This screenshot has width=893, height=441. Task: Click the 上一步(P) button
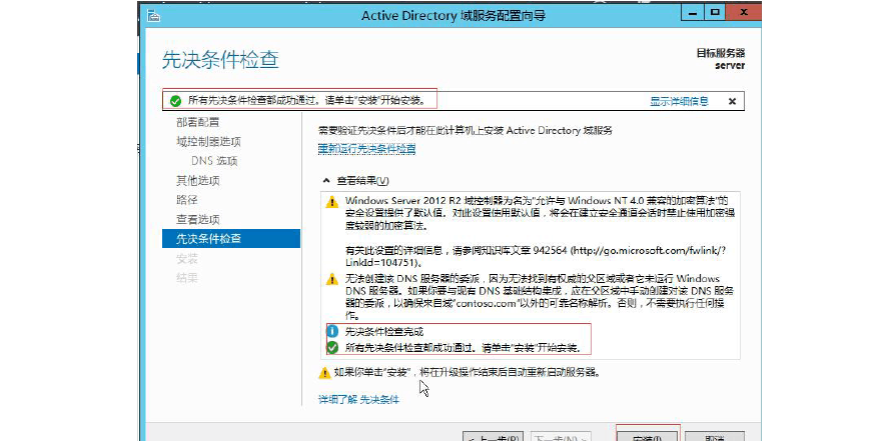coord(493,437)
